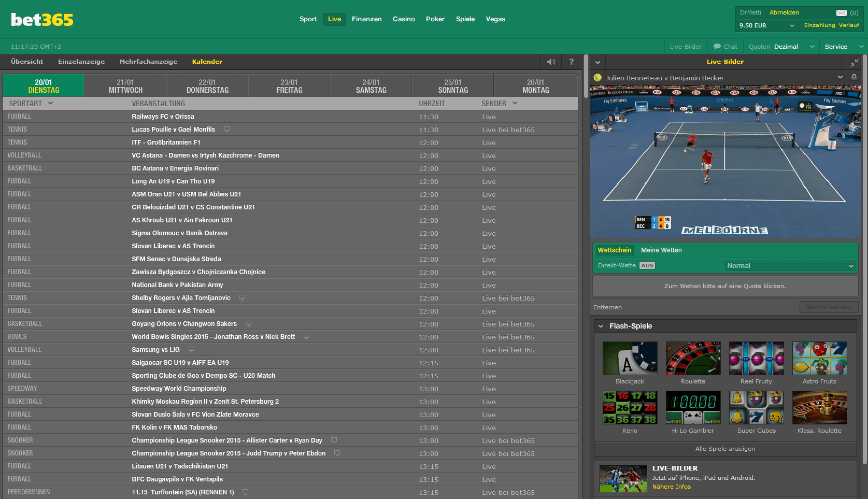Open the Super Cubes game icon

point(756,407)
